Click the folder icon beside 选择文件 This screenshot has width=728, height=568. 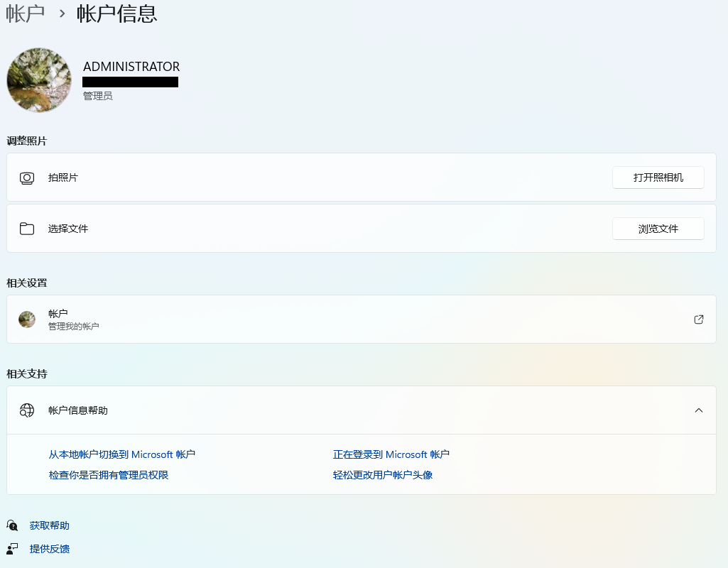coord(27,229)
